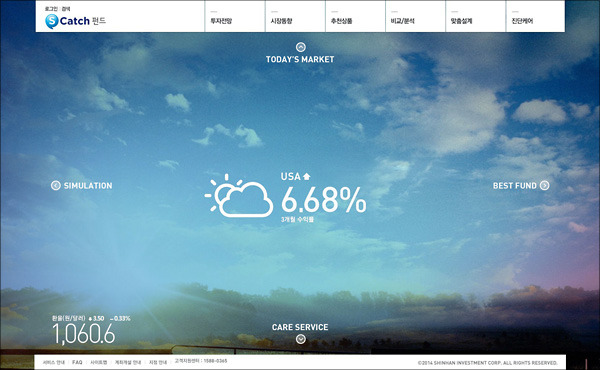This screenshot has height=370, width=600.
Task: Click the 로그인 link above the logo
Action: pos(51,9)
